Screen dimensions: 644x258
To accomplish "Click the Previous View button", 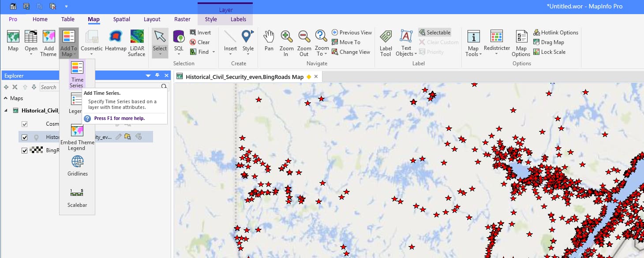I will pos(352,32).
